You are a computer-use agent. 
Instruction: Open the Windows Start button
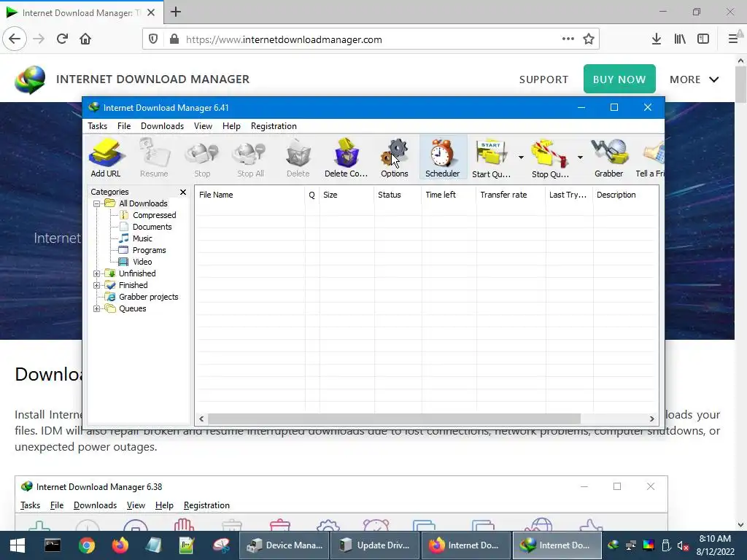click(18, 545)
